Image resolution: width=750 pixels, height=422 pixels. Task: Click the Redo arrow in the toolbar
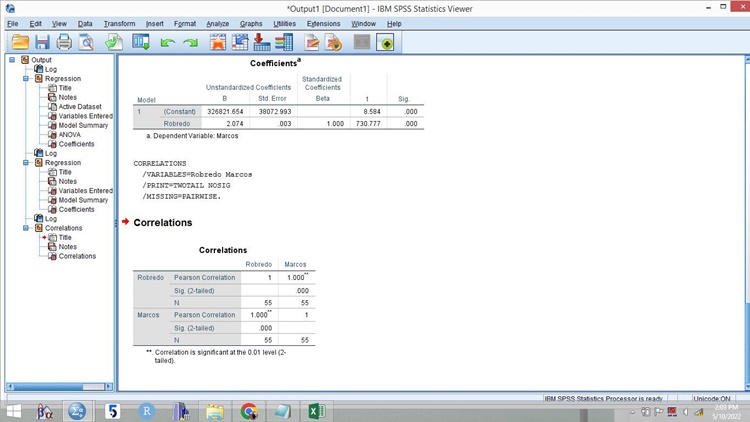190,42
